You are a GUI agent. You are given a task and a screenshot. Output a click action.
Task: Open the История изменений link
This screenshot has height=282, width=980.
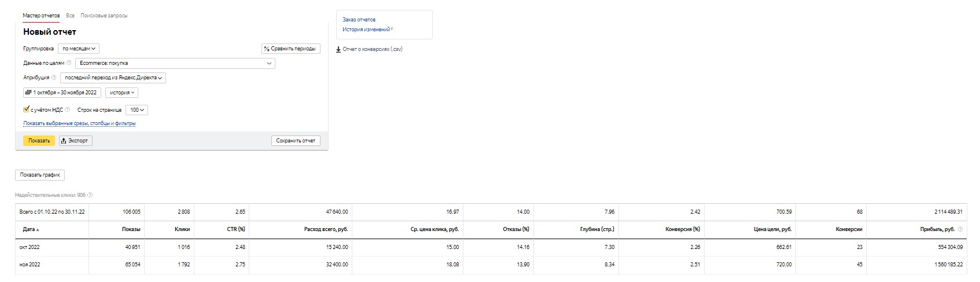[x=366, y=30]
